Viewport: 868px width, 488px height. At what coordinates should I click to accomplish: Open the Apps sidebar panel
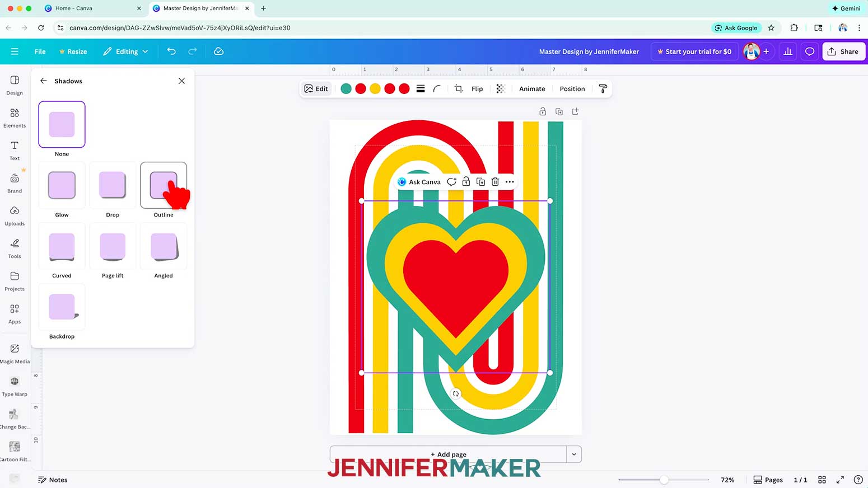click(15, 313)
